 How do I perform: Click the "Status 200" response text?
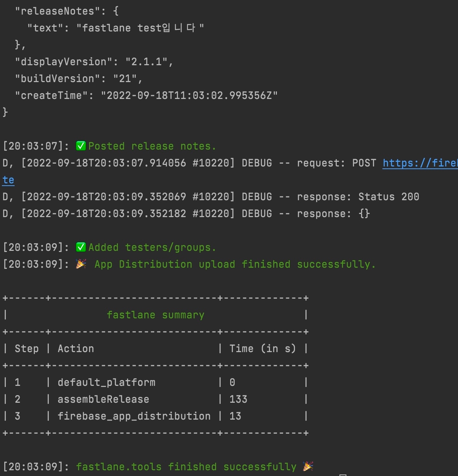point(389,197)
